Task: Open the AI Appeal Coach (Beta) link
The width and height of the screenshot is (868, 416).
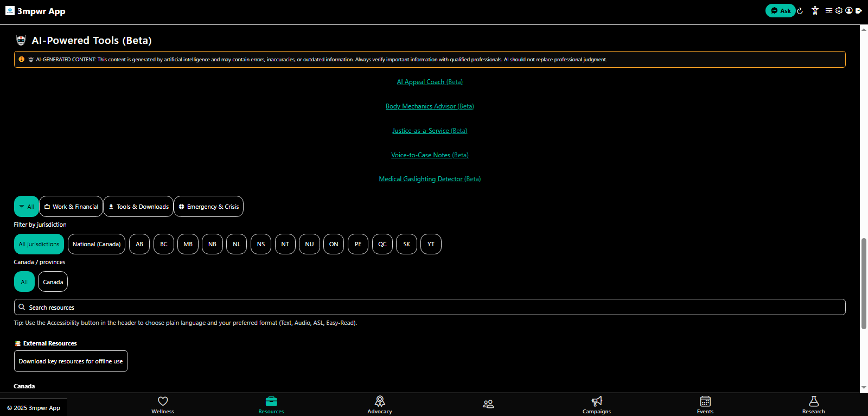Action: click(430, 82)
